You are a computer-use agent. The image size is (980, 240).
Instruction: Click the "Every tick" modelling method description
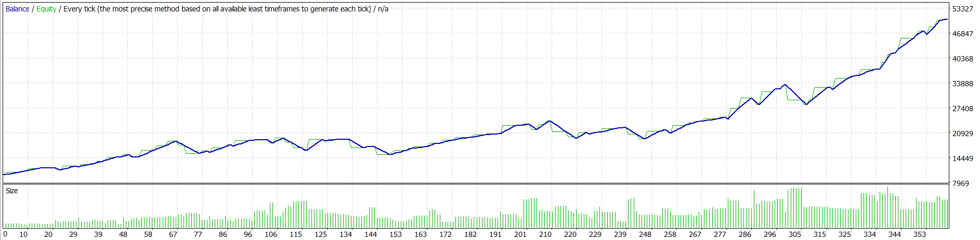point(217,9)
